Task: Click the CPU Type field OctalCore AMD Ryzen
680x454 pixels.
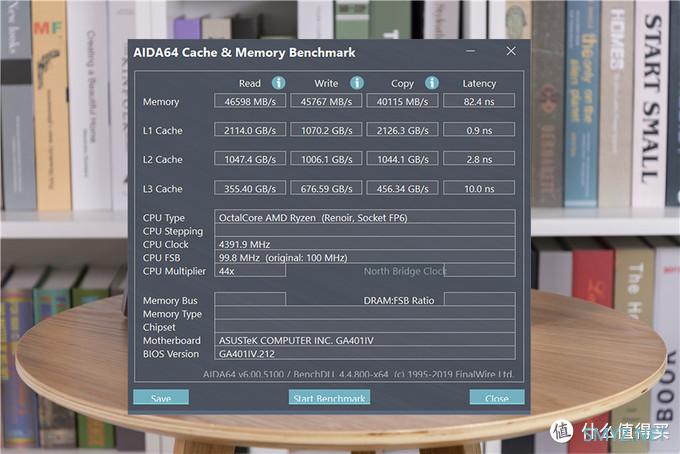Action: tap(365, 217)
